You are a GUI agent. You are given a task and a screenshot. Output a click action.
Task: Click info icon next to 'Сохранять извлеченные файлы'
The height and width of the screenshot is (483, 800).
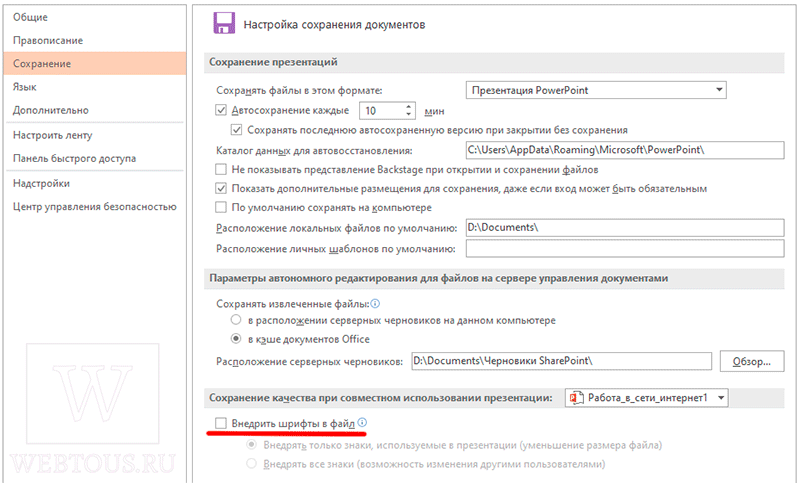pos(375,304)
